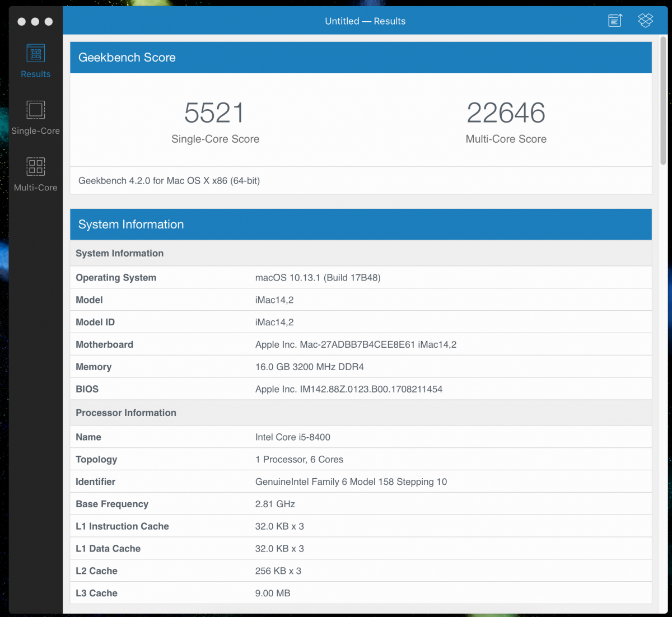Viewport: 672px width, 617px height.
Task: Select the '9.00 MB' value
Action: 273,593
